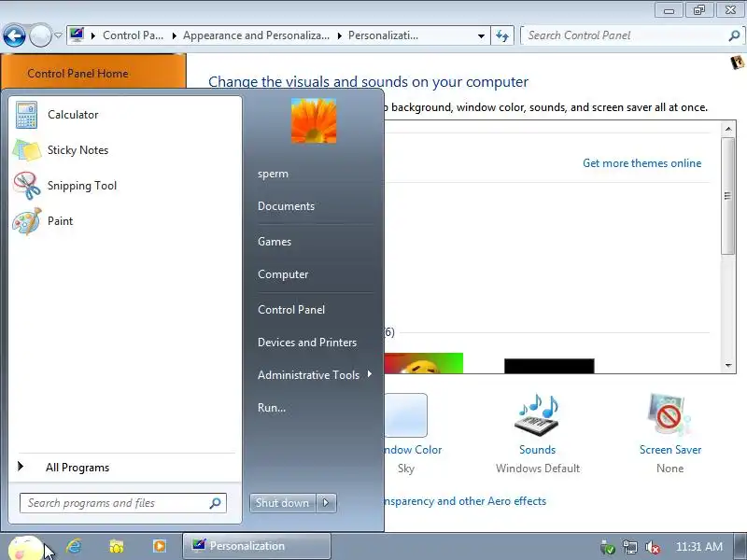Image resolution: width=747 pixels, height=560 pixels.
Task: Click the orange flower user account picture
Action: pyautogui.click(x=314, y=120)
